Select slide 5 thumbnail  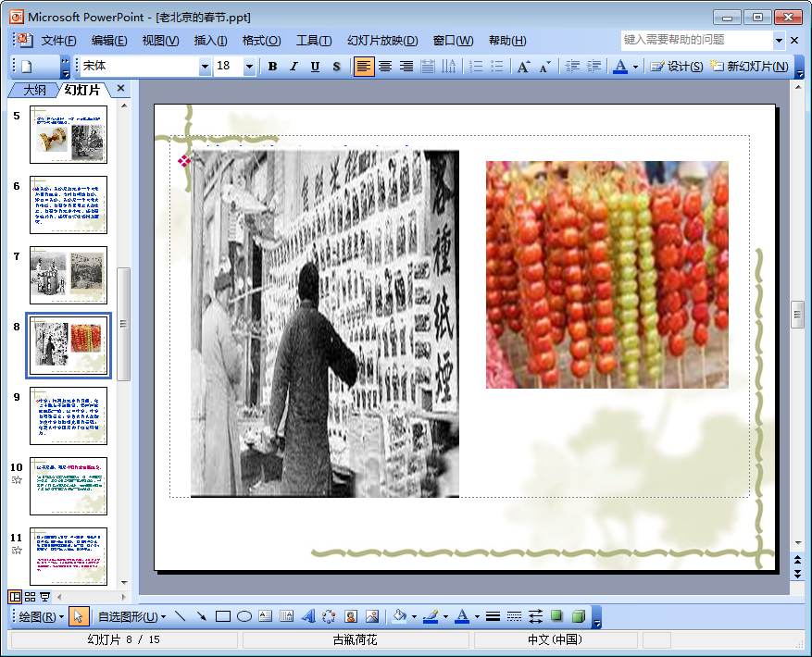(x=69, y=134)
